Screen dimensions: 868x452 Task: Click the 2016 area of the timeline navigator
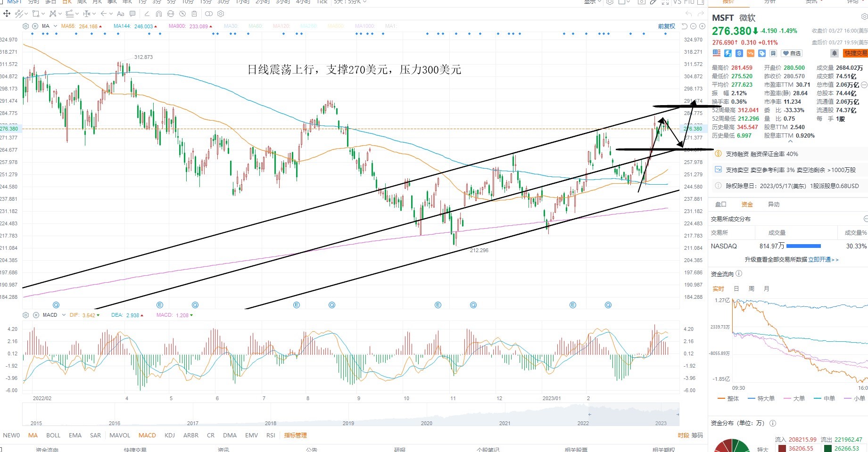coord(115,423)
